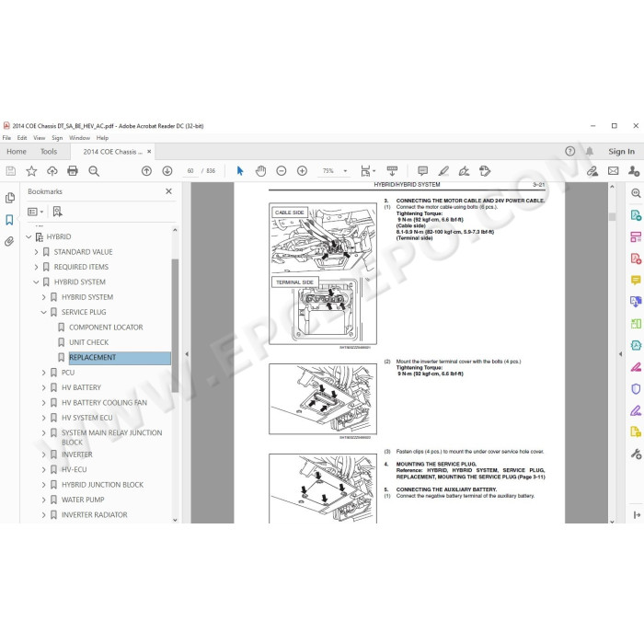The width and height of the screenshot is (644, 644).
Task: Choose the Selection arrow tool
Action: [240, 171]
